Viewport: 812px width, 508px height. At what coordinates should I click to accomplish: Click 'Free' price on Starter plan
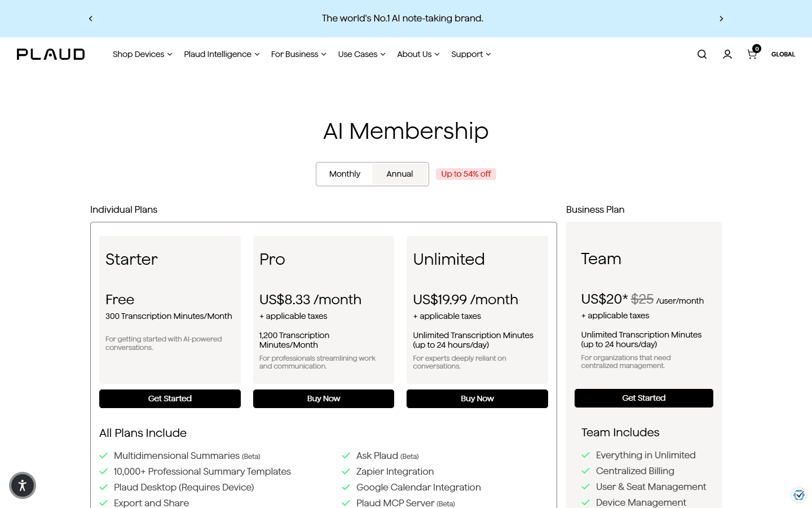point(120,299)
